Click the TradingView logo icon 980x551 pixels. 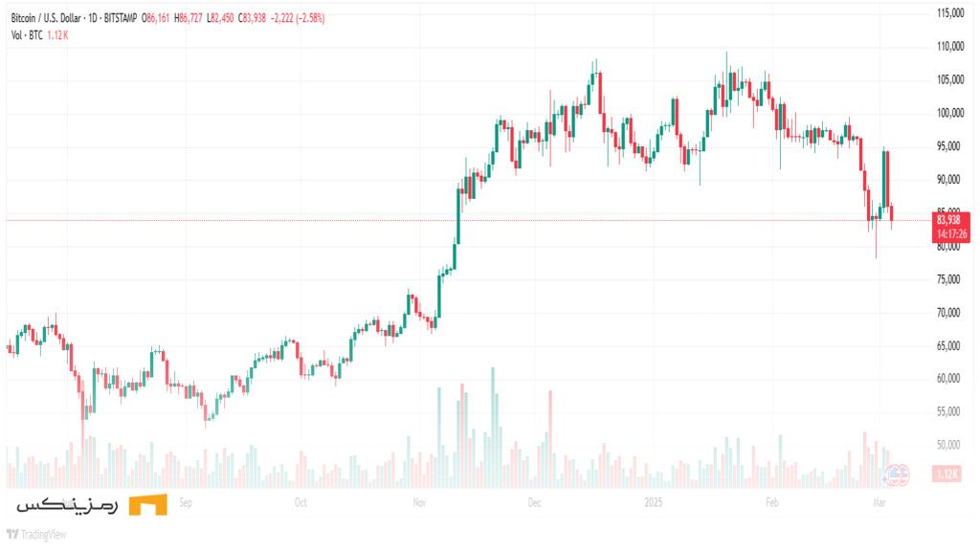pyautogui.click(x=12, y=535)
